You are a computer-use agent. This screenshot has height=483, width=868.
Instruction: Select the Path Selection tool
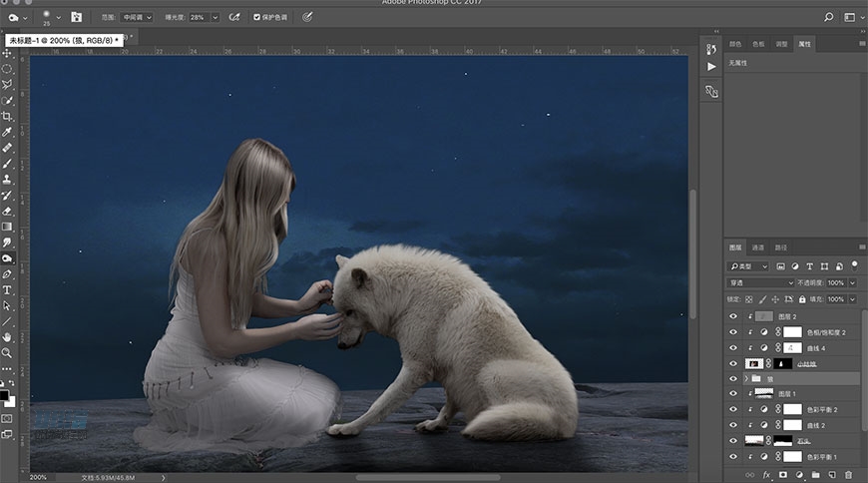[7, 305]
